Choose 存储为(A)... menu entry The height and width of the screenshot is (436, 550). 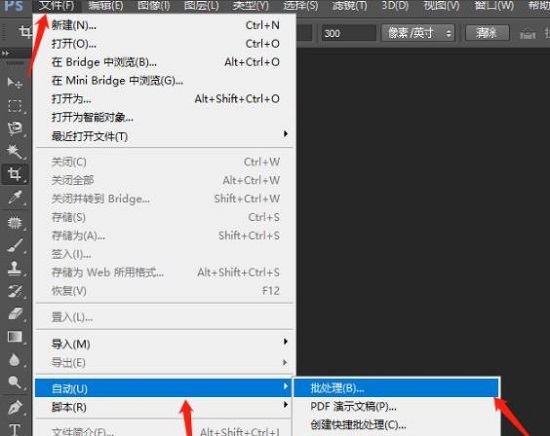[165, 236]
